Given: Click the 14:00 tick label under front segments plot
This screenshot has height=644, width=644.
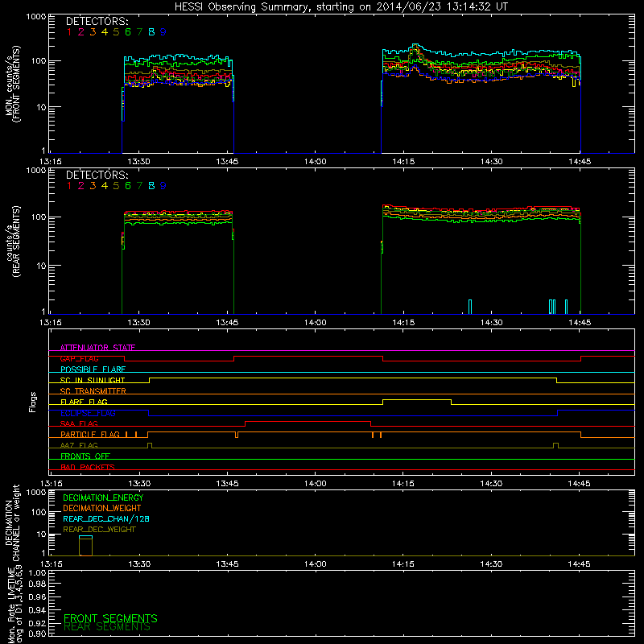Looking at the screenshot, I should (315, 162).
